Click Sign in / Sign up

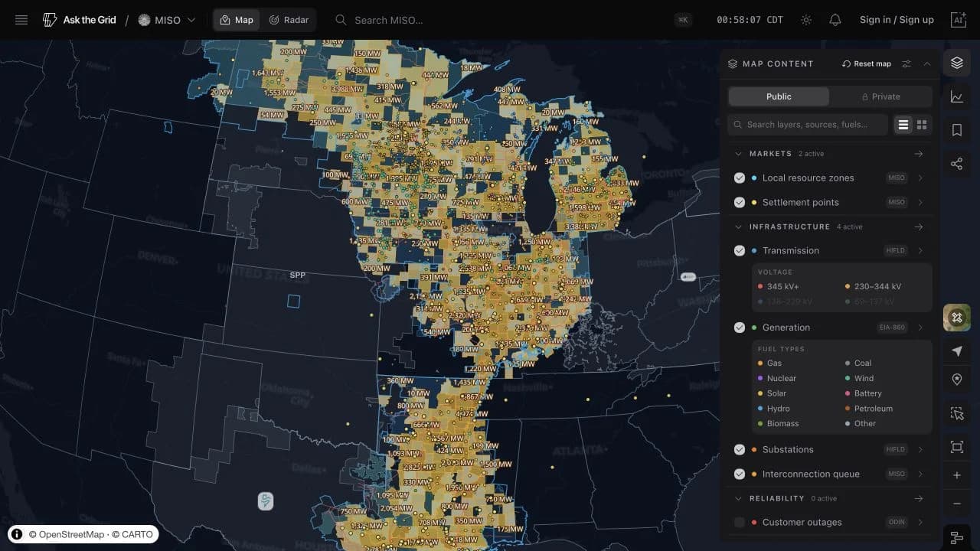coord(897,20)
